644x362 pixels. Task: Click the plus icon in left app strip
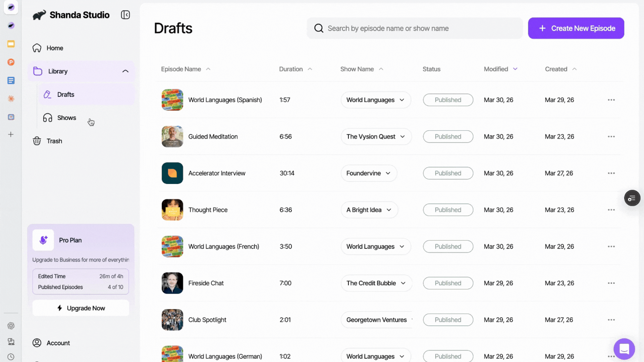tap(11, 134)
